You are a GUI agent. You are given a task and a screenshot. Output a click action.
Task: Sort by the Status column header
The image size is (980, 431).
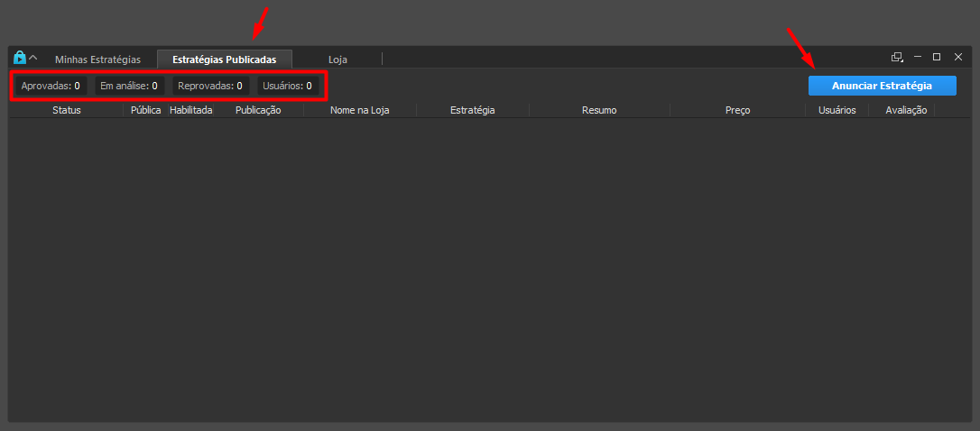tap(66, 110)
